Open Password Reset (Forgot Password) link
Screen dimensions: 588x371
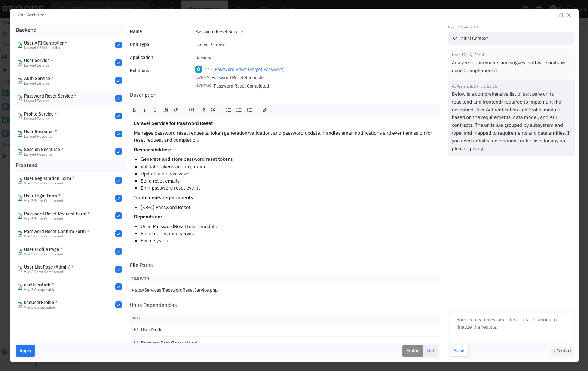[249, 70]
